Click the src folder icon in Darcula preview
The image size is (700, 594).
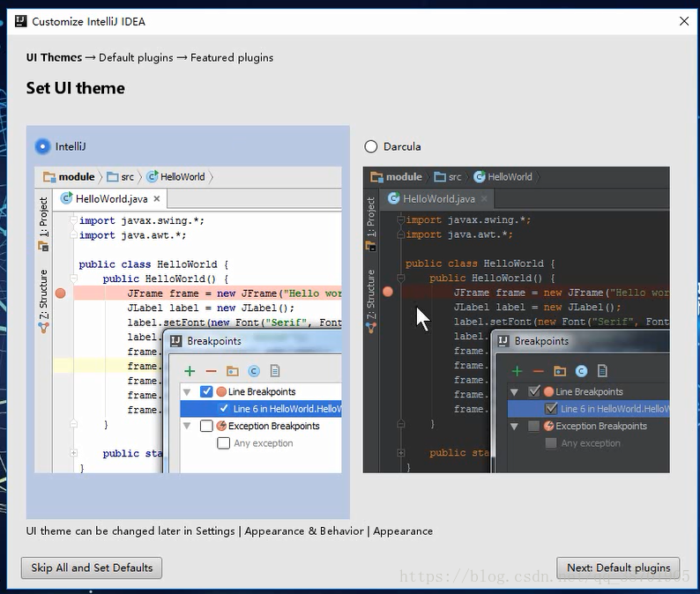click(440, 177)
